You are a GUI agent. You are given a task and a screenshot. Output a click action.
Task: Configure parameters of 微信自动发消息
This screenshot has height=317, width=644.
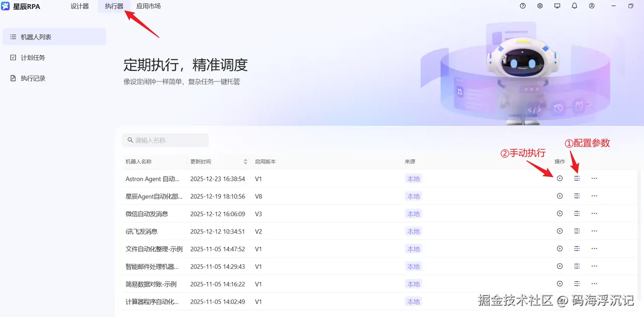tap(577, 214)
